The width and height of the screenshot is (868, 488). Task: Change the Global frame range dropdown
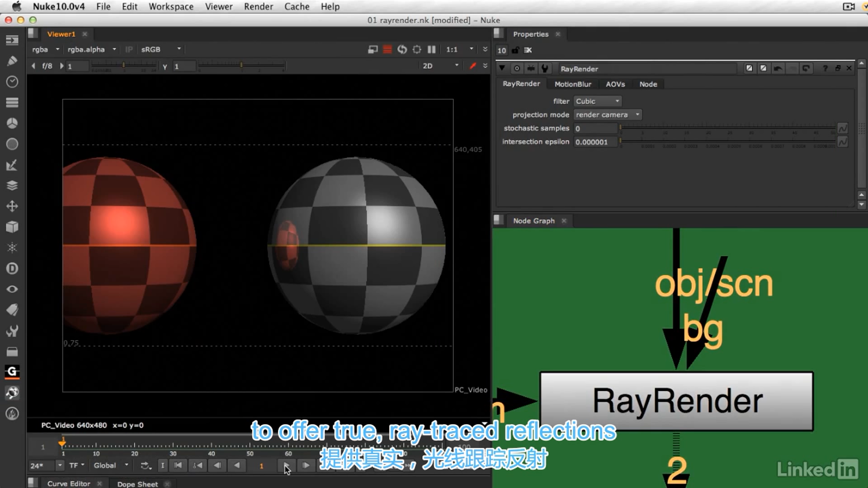[x=111, y=465]
